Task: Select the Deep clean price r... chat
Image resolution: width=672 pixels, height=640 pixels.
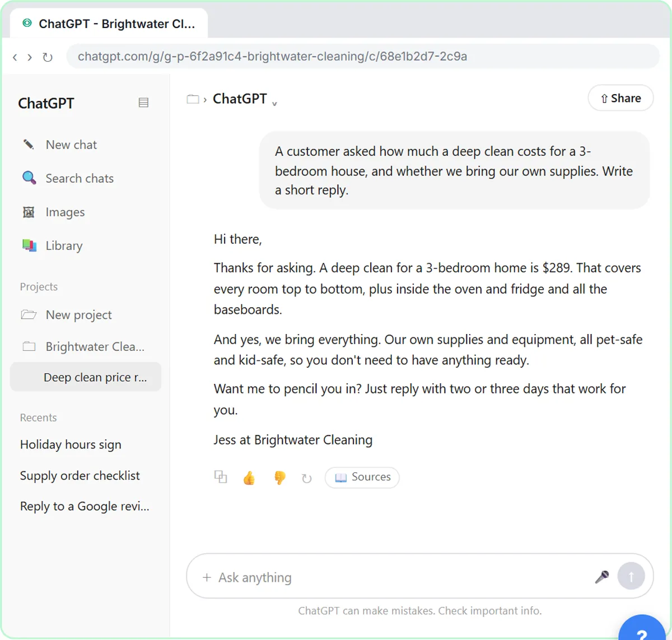Action: tap(86, 377)
